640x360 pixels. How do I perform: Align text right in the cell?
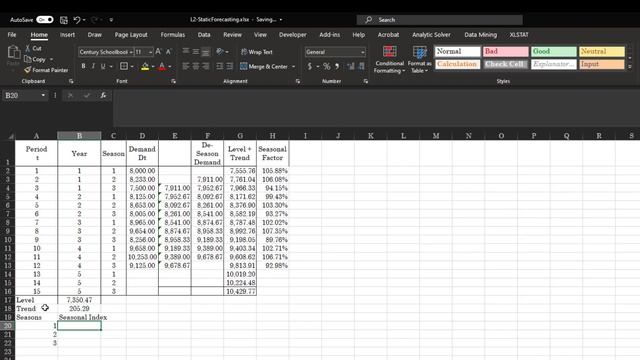206,66
